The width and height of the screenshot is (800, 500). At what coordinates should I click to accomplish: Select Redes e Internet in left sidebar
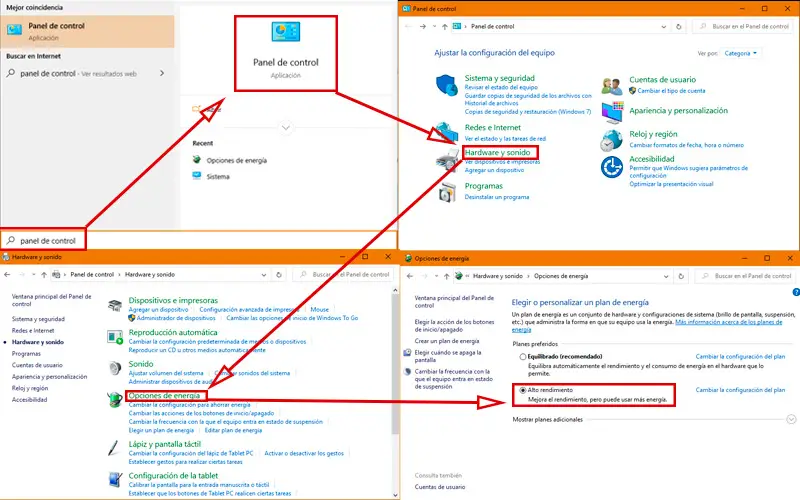coord(33,331)
